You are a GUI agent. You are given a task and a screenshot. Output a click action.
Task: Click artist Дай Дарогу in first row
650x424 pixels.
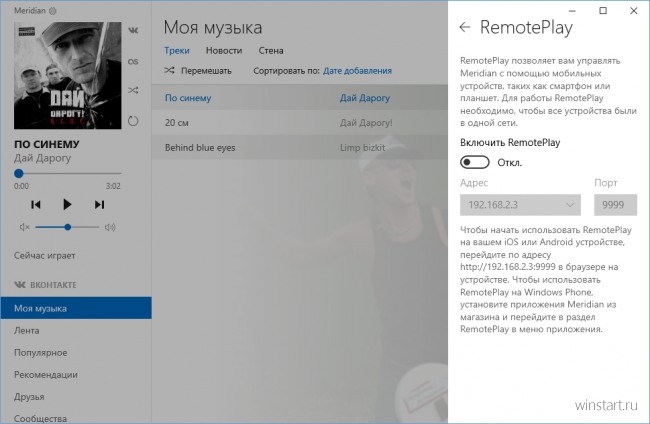coord(365,98)
